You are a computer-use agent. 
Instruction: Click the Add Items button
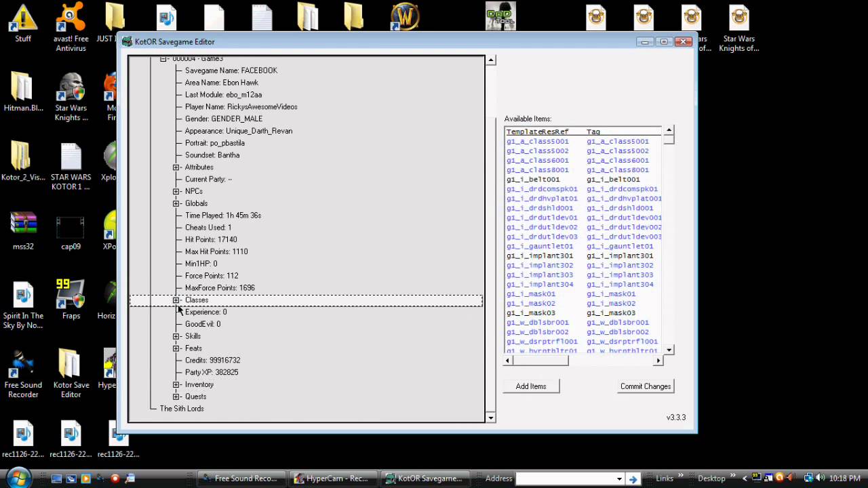531,386
